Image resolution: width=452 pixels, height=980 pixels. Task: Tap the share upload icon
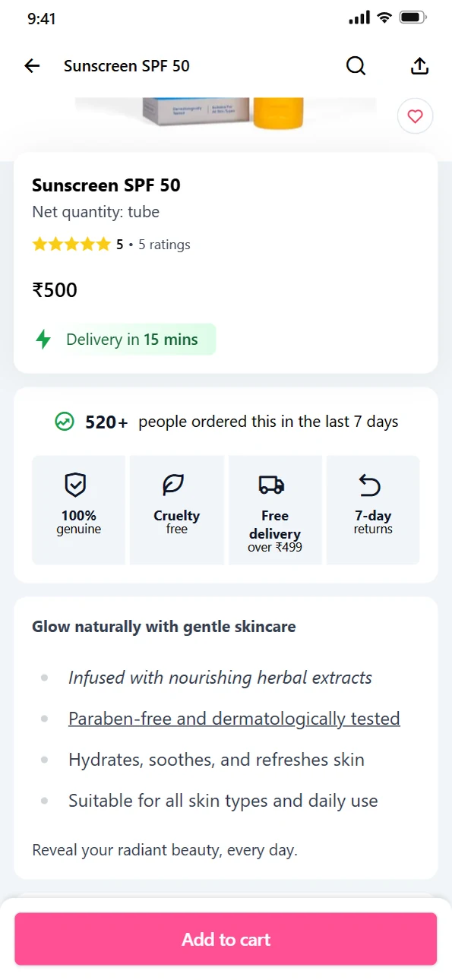[419, 66]
